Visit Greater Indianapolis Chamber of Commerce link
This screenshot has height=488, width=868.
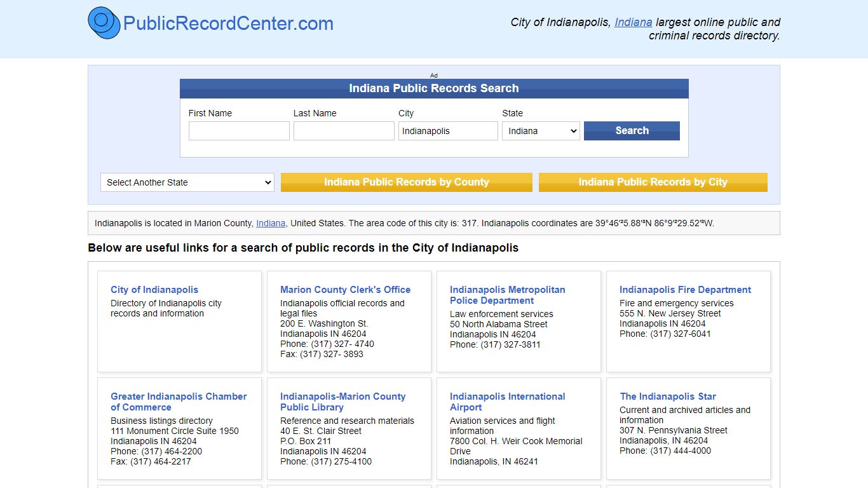pos(179,402)
